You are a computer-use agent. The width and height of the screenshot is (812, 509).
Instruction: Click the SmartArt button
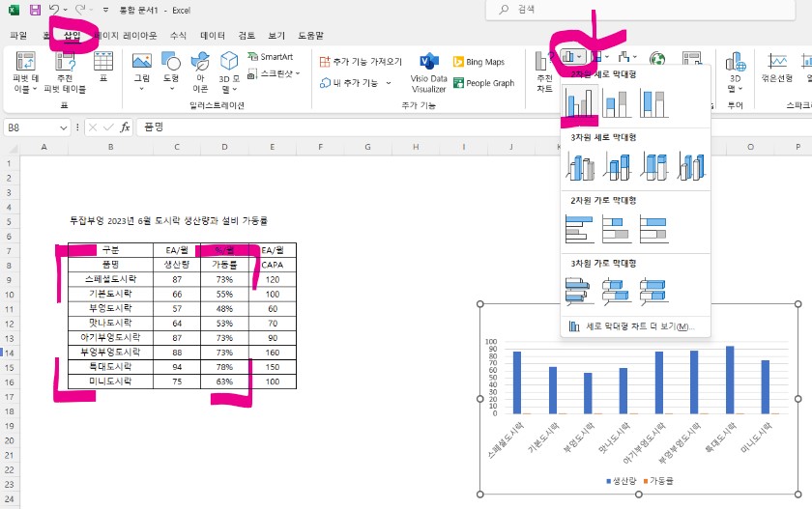(271, 57)
